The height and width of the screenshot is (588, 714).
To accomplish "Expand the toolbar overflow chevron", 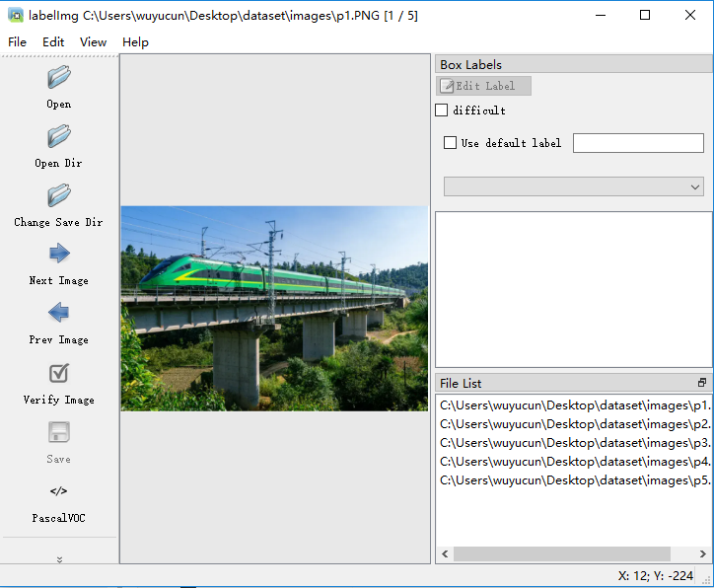I will 59,559.
